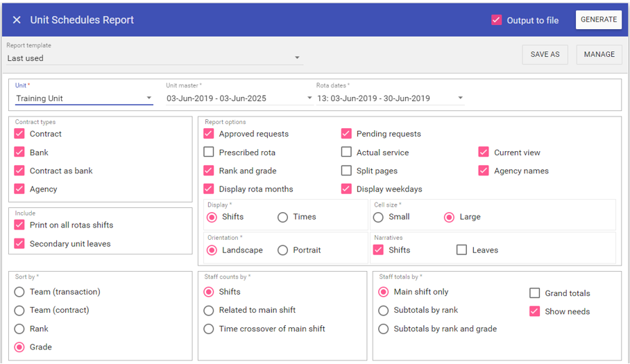Open the MANAGE templates button

[599, 55]
